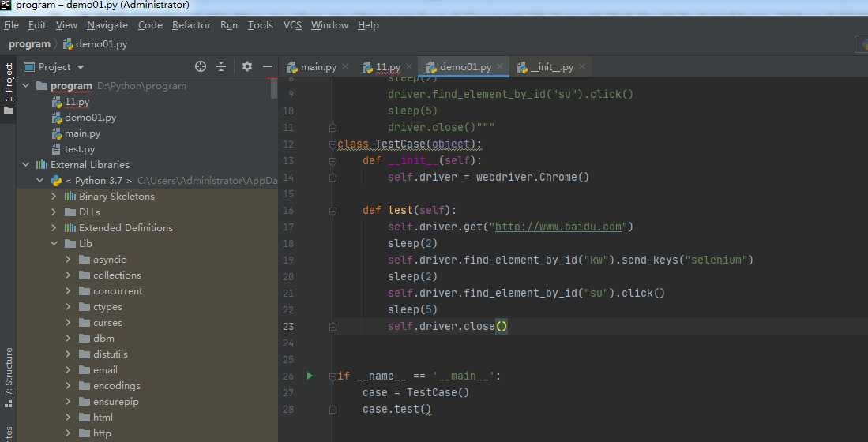Fold the test method at line 16

333,211
